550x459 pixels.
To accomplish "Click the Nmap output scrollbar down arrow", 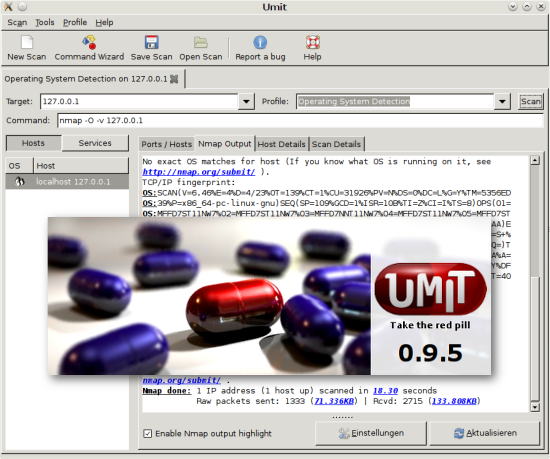I will click(535, 407).
